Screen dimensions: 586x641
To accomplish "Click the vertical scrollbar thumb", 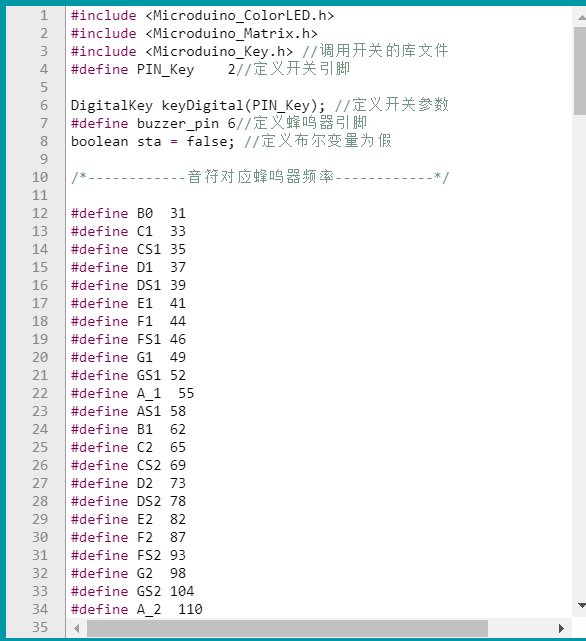I will point(580,71).
